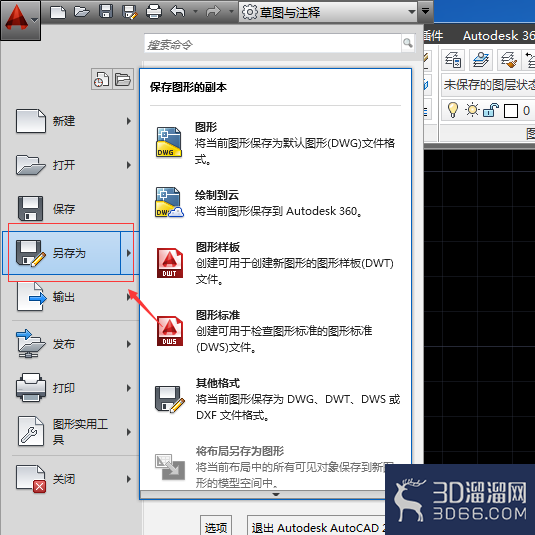This screenshot has height=535, width=535.
Task: Toggle the layer lock padlock icon
Action: [491, 110]
